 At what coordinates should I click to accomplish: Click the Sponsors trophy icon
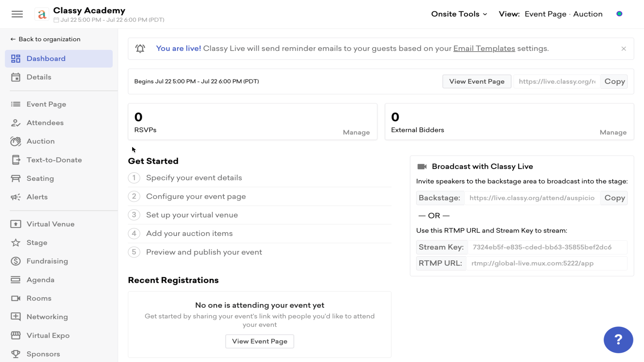point(16,354)
